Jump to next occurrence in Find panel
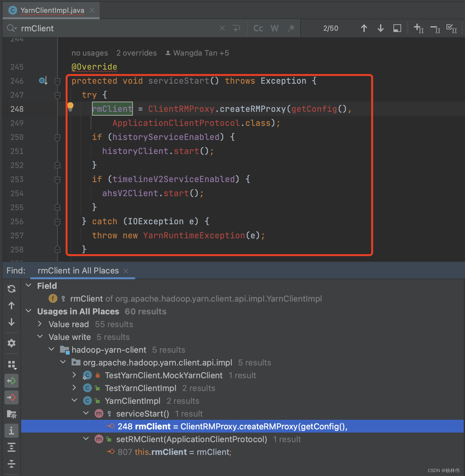 click(x=11, y=322)
